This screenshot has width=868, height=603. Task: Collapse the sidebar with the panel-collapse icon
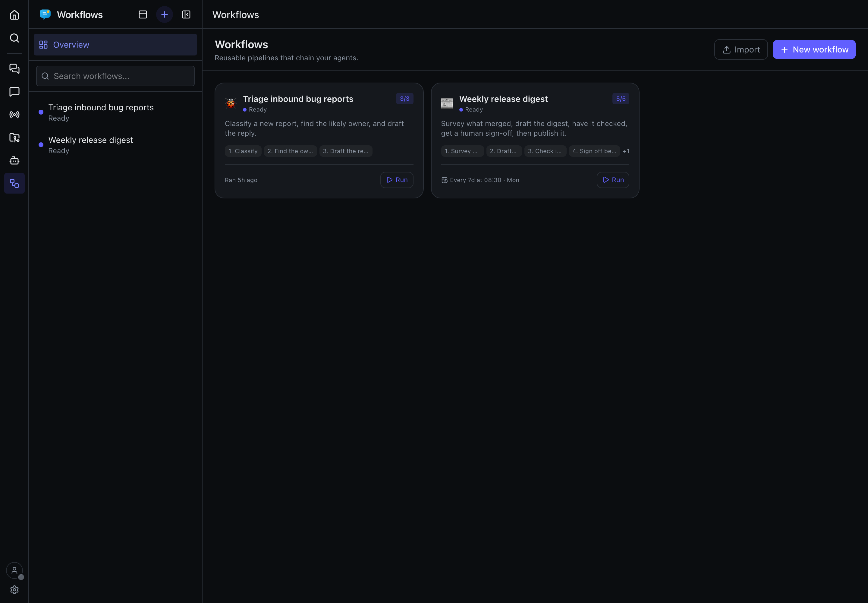[x=186, y=15]
